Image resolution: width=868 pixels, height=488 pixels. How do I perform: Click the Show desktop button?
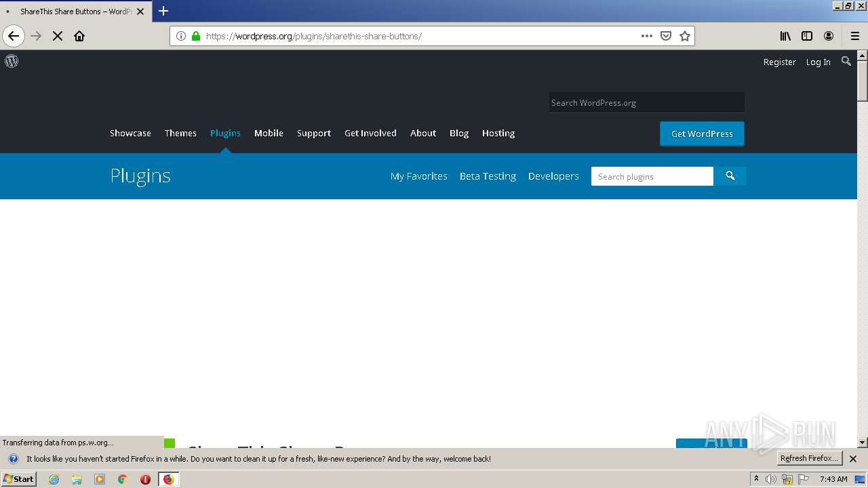pyautogui.click(x=860, y=479)
